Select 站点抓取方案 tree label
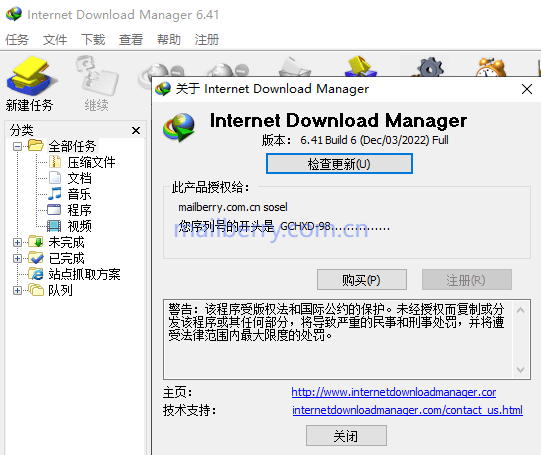 [84, 274]
